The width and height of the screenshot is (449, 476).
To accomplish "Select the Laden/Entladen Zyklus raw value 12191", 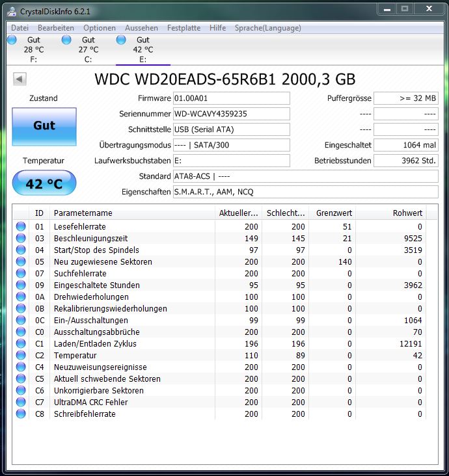I will (x=411, y=344).
